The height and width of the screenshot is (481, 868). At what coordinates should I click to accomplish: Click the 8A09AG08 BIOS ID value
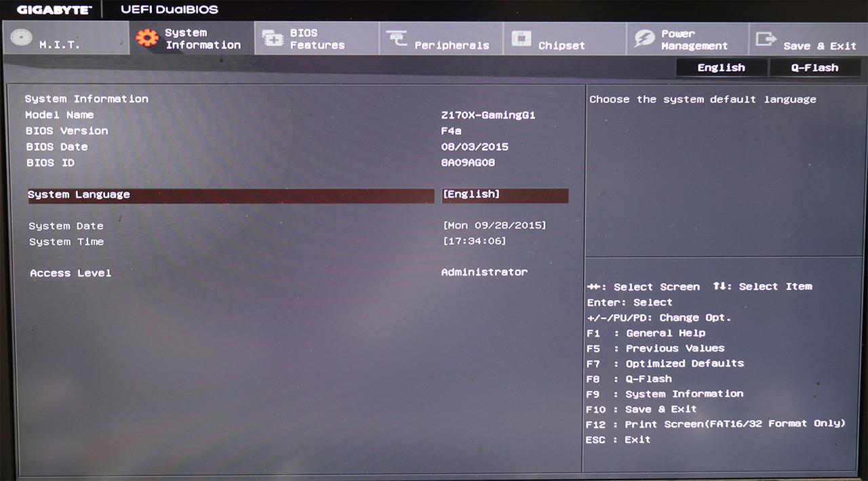468,163
